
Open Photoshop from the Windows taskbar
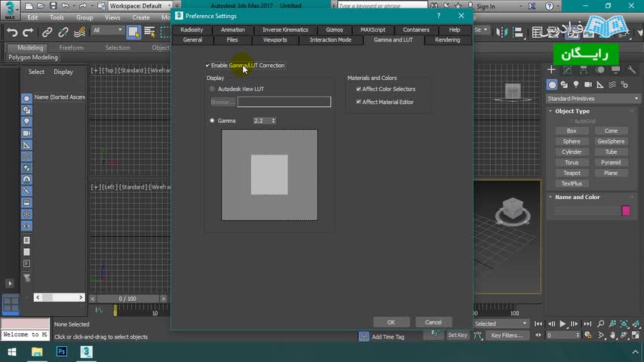pyautogui.click(x=62, y=351)
